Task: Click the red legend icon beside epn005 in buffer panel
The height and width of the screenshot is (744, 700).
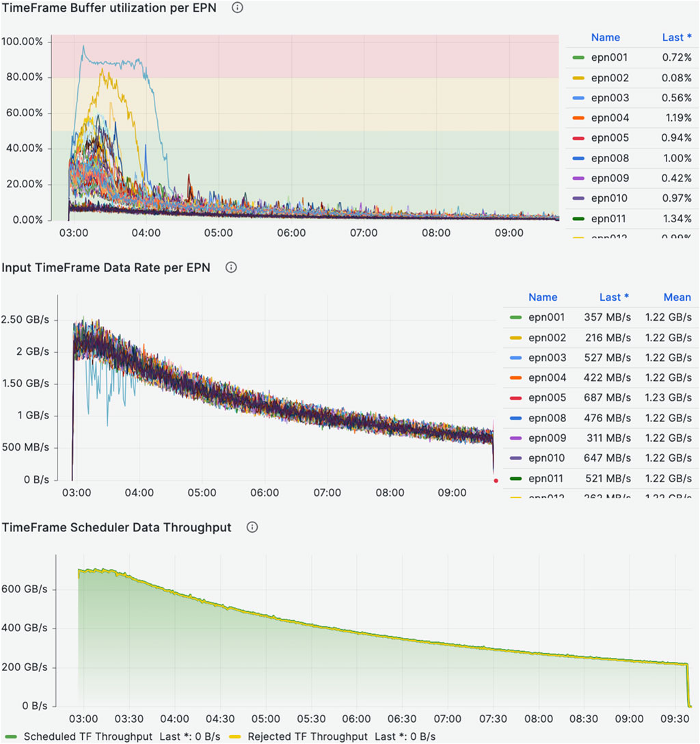Action: pyautogui.click(x=580, y=137)
